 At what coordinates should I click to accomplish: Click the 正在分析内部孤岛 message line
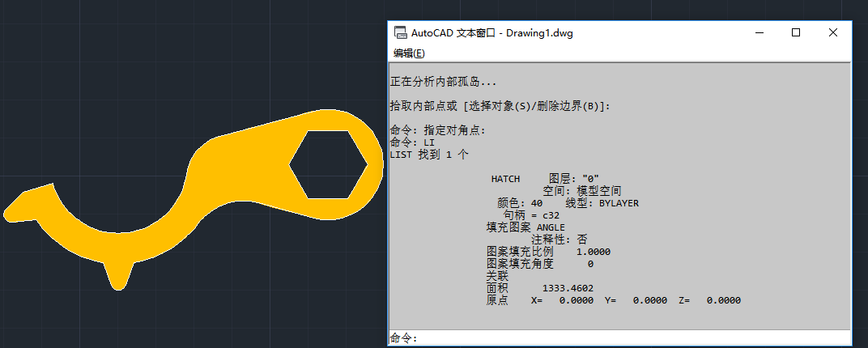(443, 82)
